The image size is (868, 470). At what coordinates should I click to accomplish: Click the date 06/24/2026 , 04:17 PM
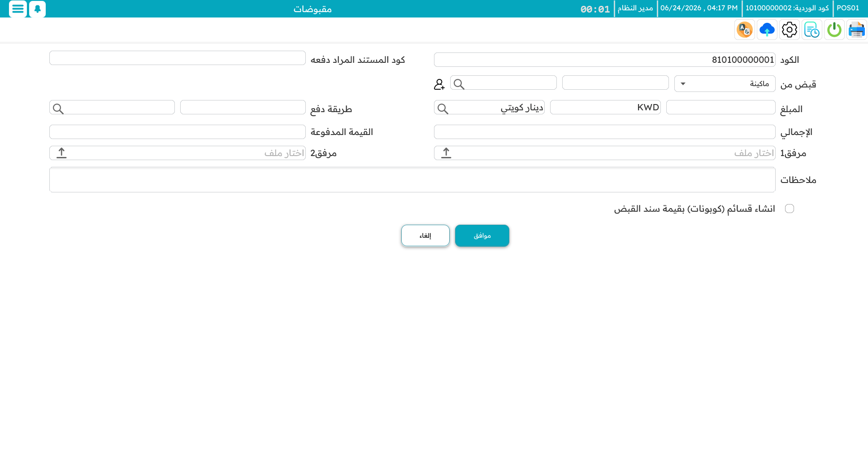(x=699, y=8)
